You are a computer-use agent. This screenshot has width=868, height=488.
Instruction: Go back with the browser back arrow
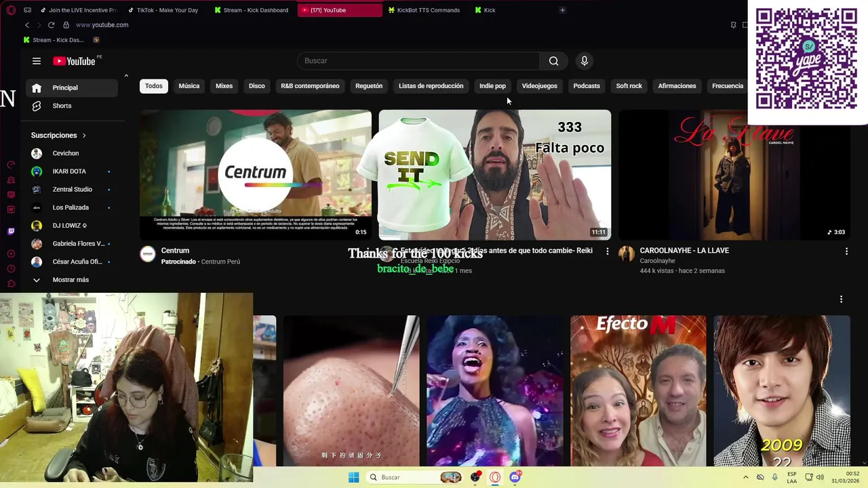pos(27,25)
